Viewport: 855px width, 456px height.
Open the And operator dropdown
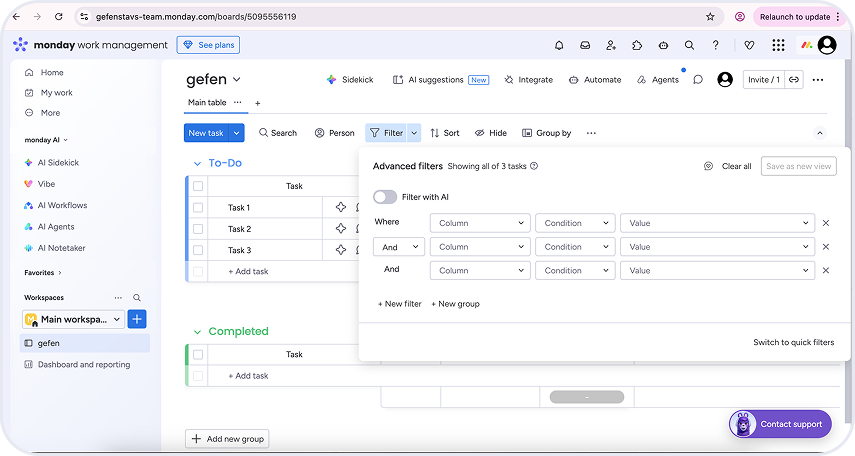tap(399, 247)
